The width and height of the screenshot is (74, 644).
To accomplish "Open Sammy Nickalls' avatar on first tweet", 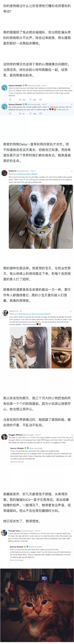I will (x=4, y=88).
